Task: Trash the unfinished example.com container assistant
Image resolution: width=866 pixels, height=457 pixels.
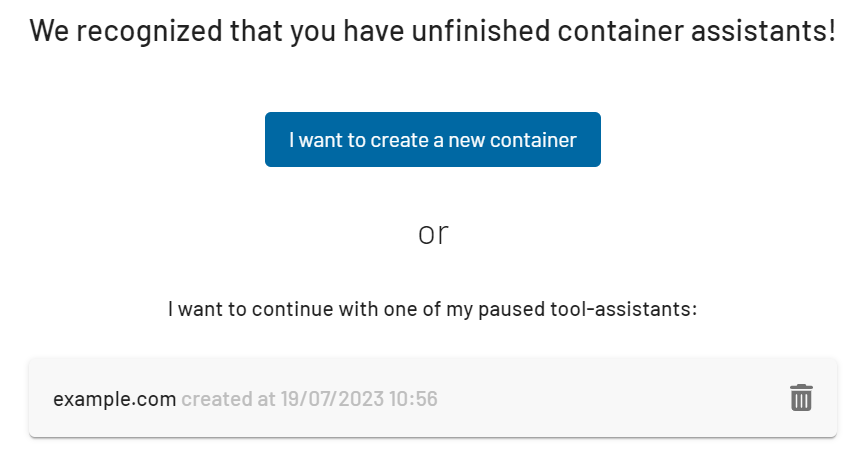Action: [801, 398]
